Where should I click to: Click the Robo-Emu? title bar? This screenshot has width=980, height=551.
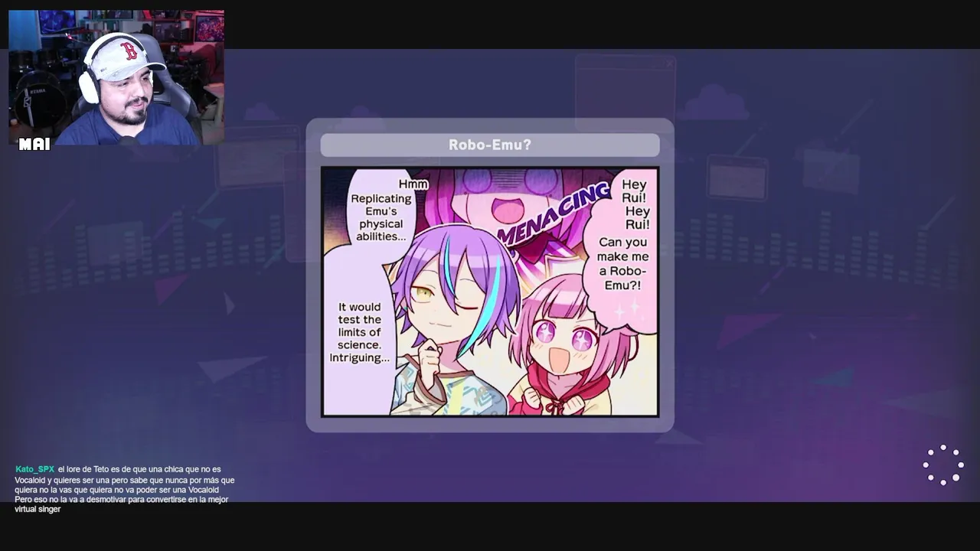click(490, 145)
